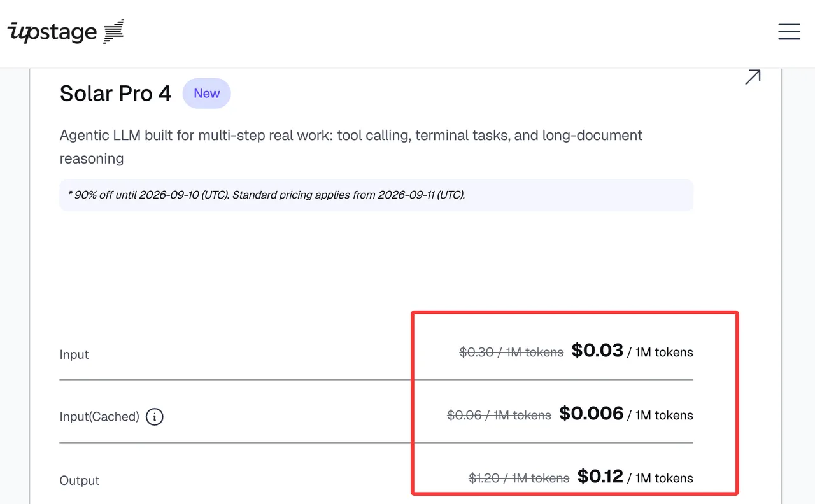Click the New badge beside Solar Pro 4
The height and width of the screenshot is (504, 815).
(207, 94)
